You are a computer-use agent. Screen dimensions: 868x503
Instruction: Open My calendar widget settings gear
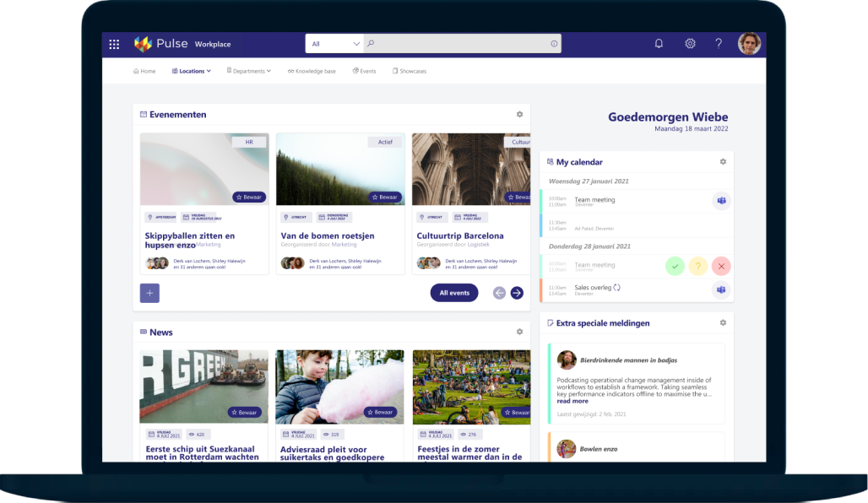pos(723,161)
